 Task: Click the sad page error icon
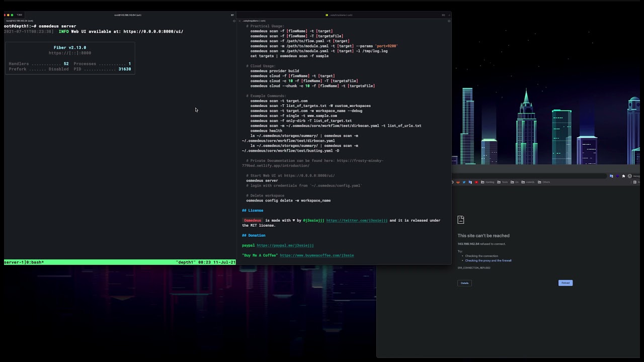point(460,220)
